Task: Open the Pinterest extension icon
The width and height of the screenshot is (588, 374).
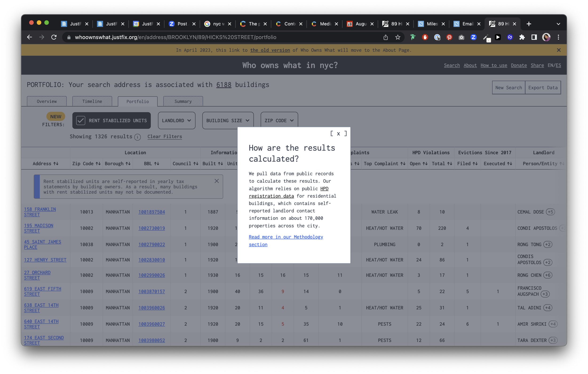Action: point(449,37)
